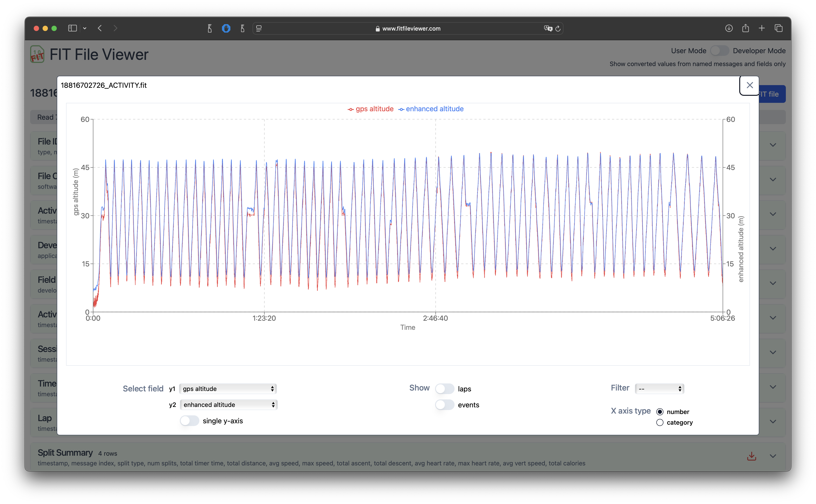Open the sidebar tab group menu arrow
This screenshot has height=504, width=816.
(85, 28)
